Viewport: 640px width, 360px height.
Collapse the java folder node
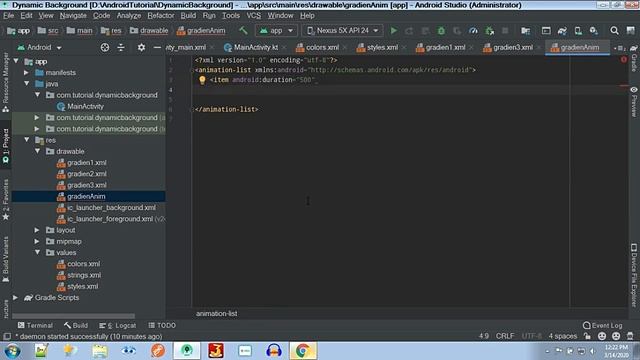[x=27, y=84]
